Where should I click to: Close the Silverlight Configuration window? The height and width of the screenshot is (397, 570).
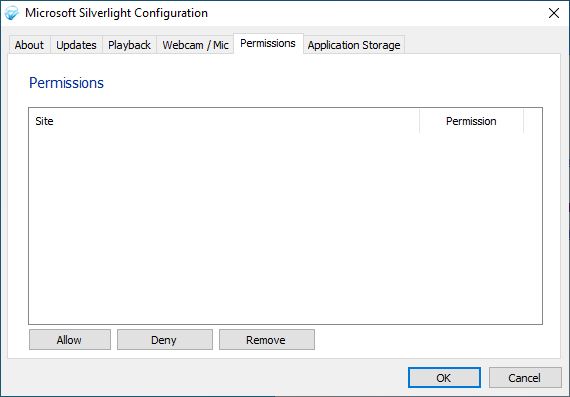coord(554,13)
